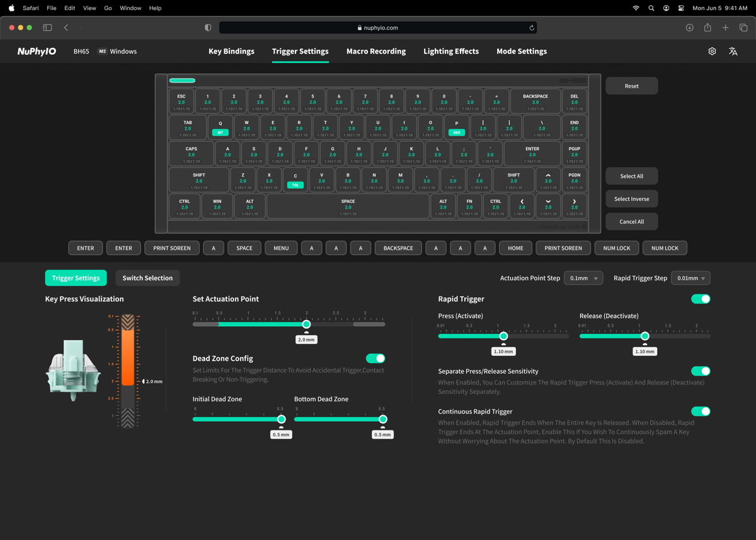The width and height of the screenshot is (756, 540).
Task: Expand Rapid Trigger Step dropdown
Action: [691, 278]
